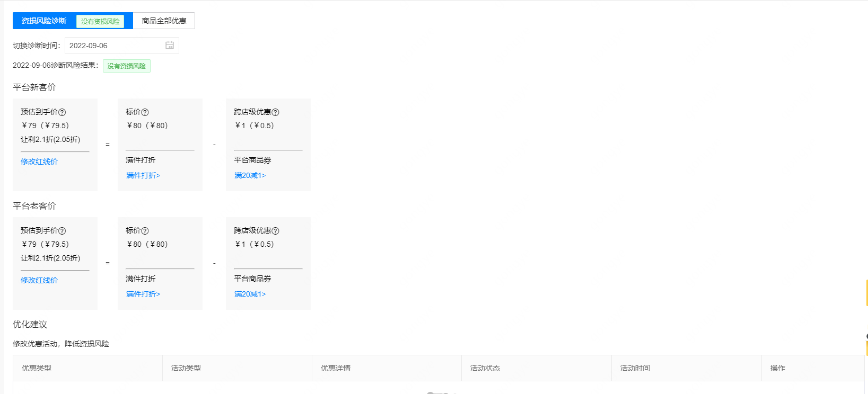
Task: Open 满件打折> link in 平台老客价
Action: [143, 294]
